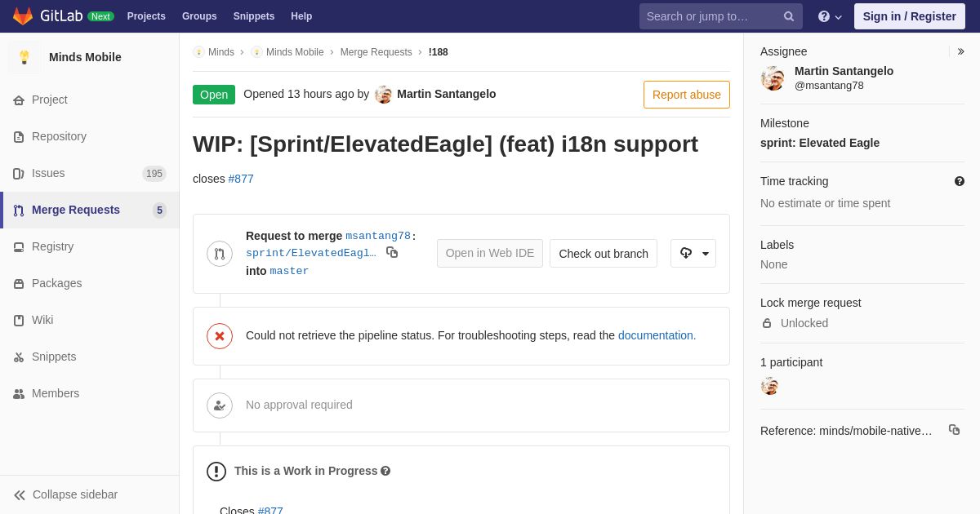Click the participant avatar thumbnail
The width and height of the screenshot is (980, 514).
pyautogui.click(x=769, y=386)
